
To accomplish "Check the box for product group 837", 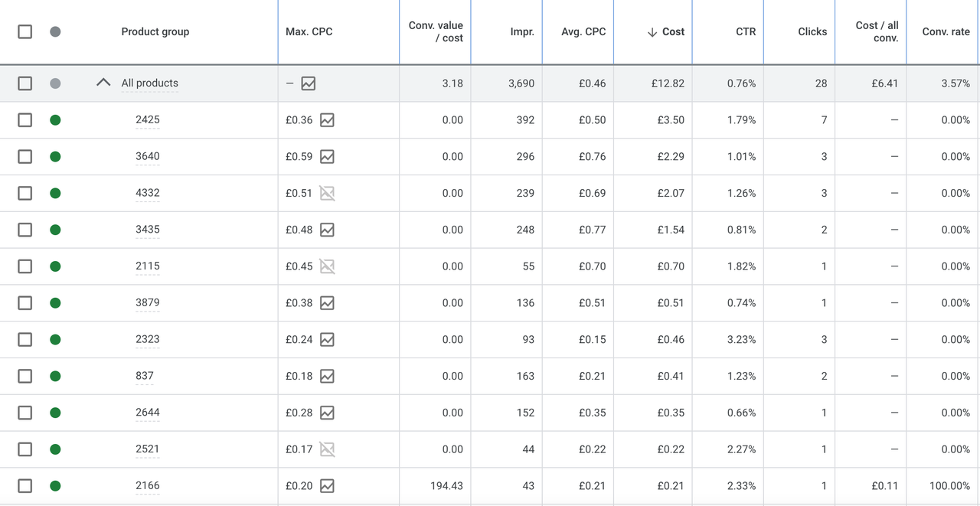I will pyautogui.click(x=25, y=376).
